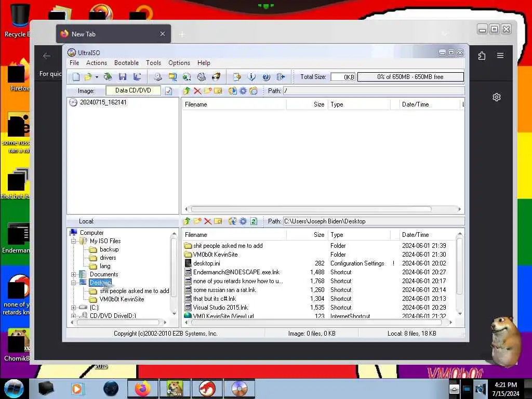The height and width of the screenshot is (399, 532).
Task: Open the Tools menu
Action: [153, 63]
